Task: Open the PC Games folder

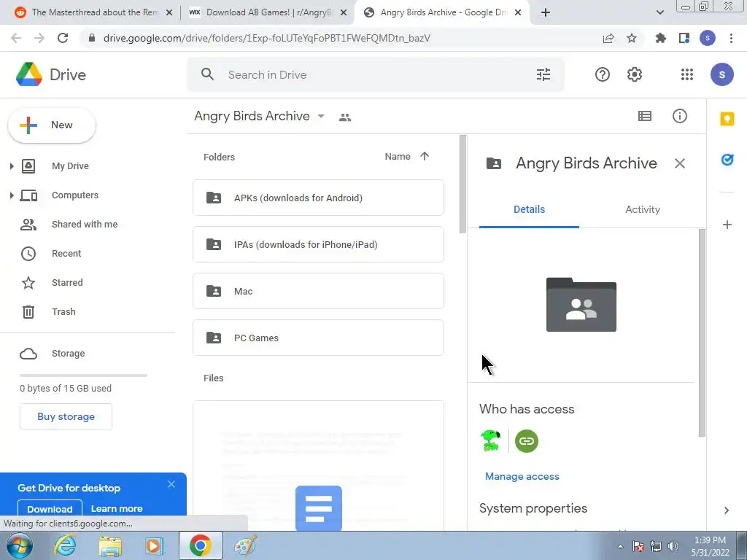Action: point(318,338)
